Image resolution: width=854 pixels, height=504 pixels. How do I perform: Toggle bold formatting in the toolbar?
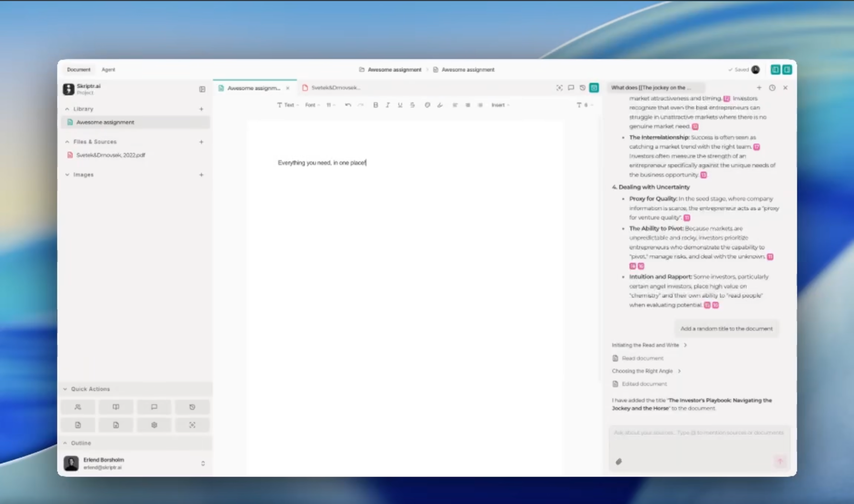(375, 105)
